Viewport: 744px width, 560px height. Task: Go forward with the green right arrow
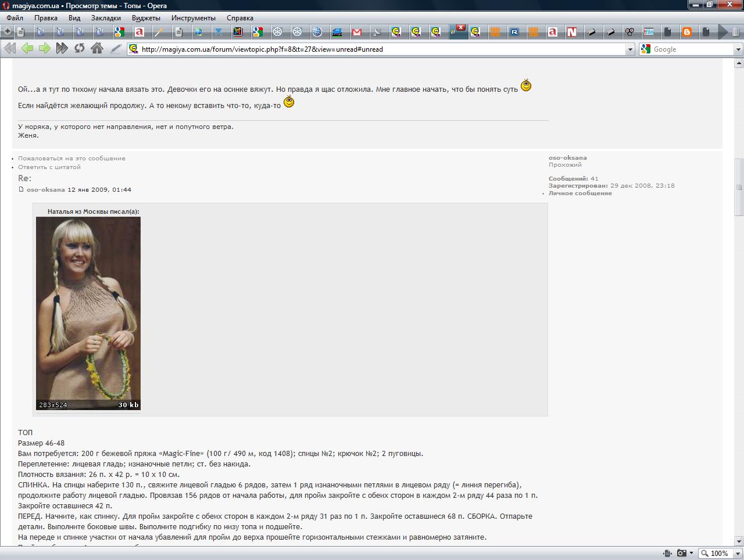click(44, 49)
